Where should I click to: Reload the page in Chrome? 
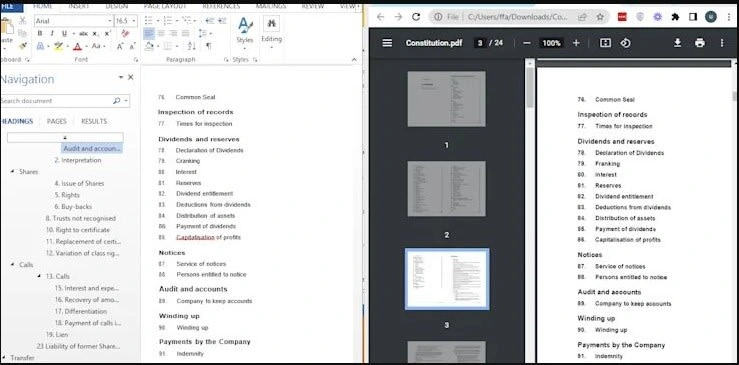(416, 17)
